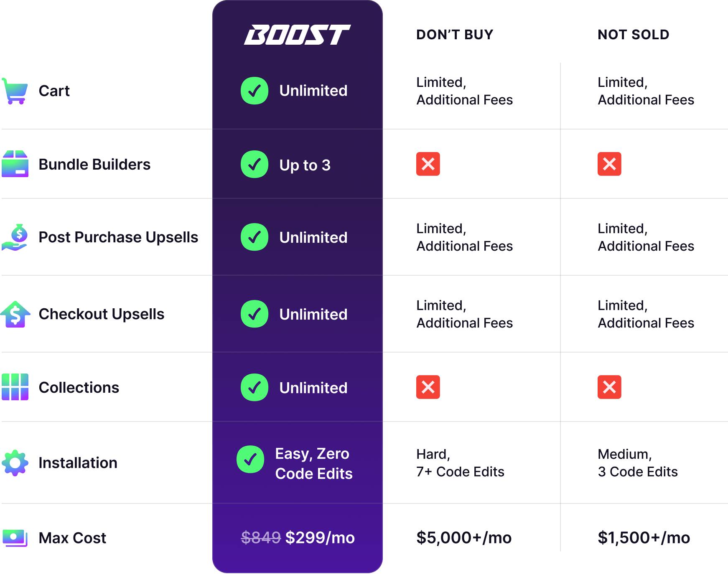Click the red X for Not Sold Collections
This screenshot has width=728, height=574.
coord(609,387)
